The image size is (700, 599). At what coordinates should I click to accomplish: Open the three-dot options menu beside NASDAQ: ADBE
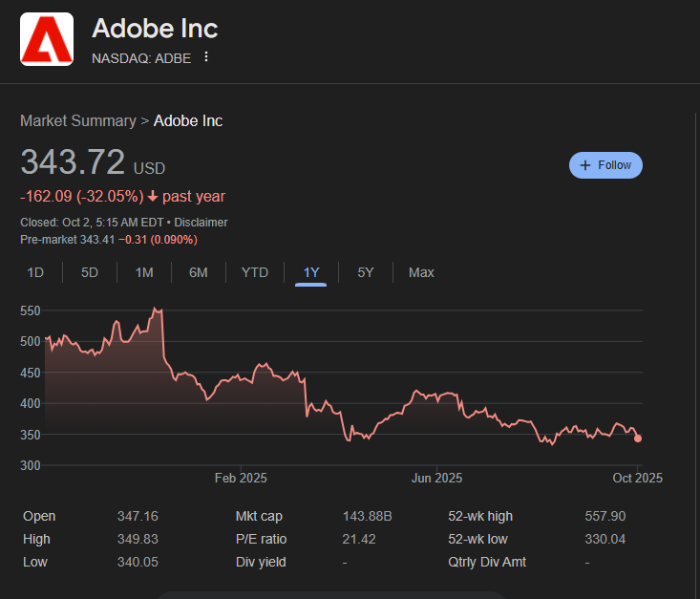205,57
